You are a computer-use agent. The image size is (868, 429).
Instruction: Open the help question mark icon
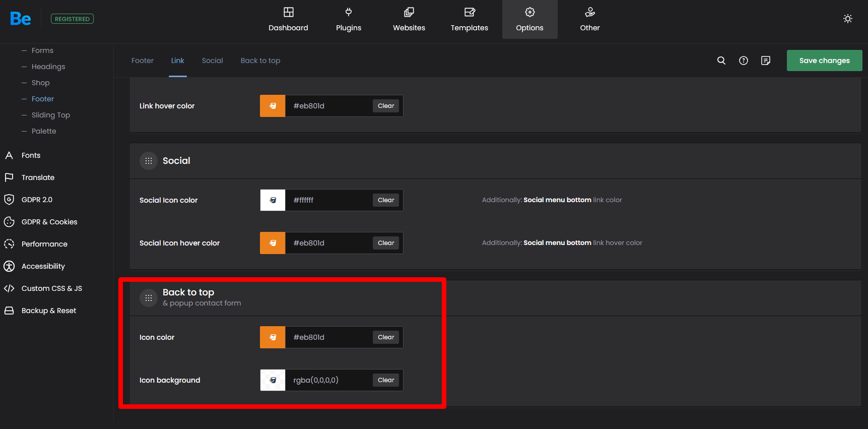click(x=744, y=60)
